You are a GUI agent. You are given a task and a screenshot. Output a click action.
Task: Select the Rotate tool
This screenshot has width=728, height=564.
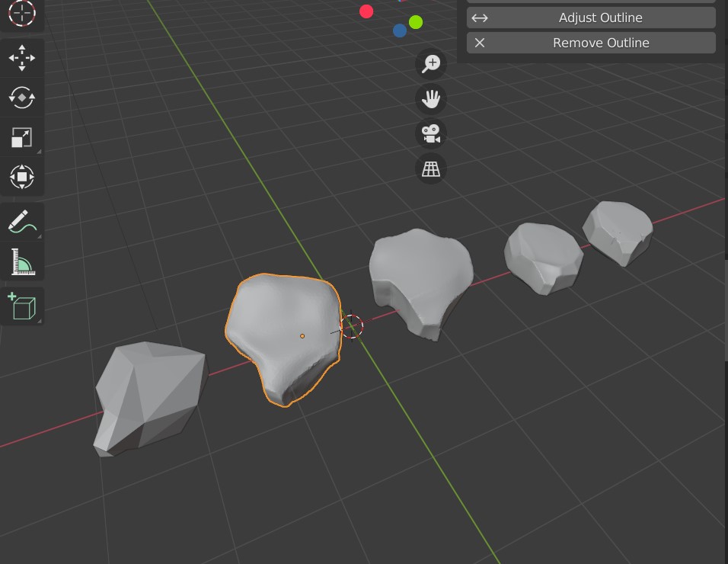click(x=22, y=98)
